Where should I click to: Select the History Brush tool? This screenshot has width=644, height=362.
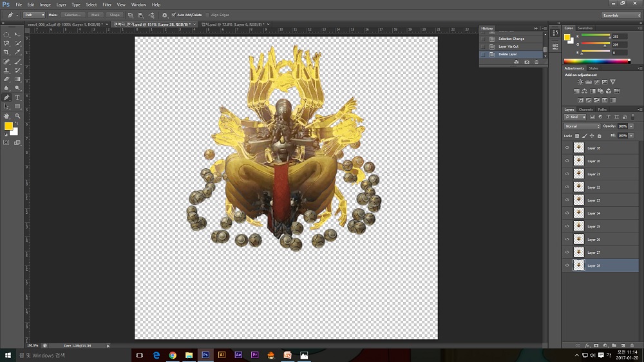pos(17,71)
